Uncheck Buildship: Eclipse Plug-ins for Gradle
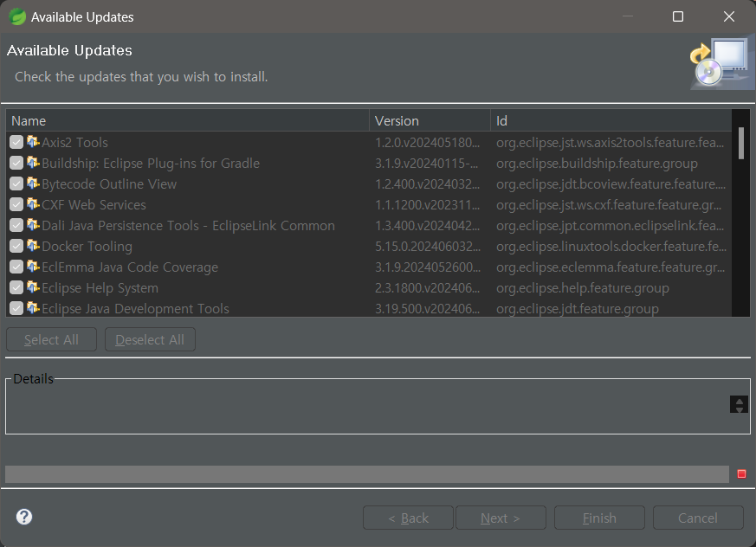 [x=16, y=163]
